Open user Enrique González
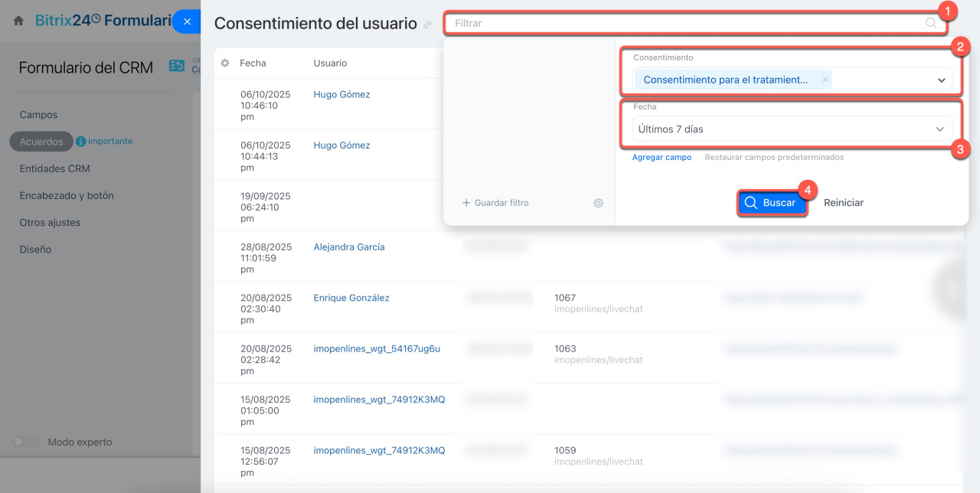The width and height of the screenshot is (980, 493). point(351,298)
